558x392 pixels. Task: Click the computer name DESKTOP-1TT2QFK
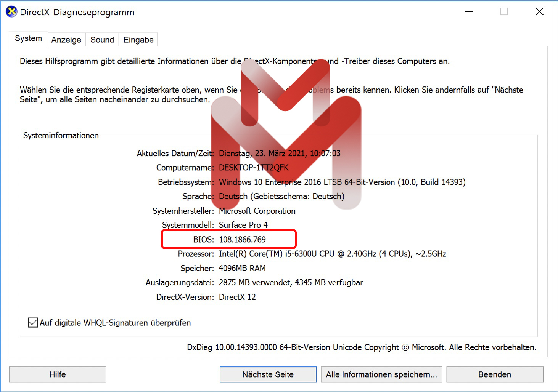254,168
